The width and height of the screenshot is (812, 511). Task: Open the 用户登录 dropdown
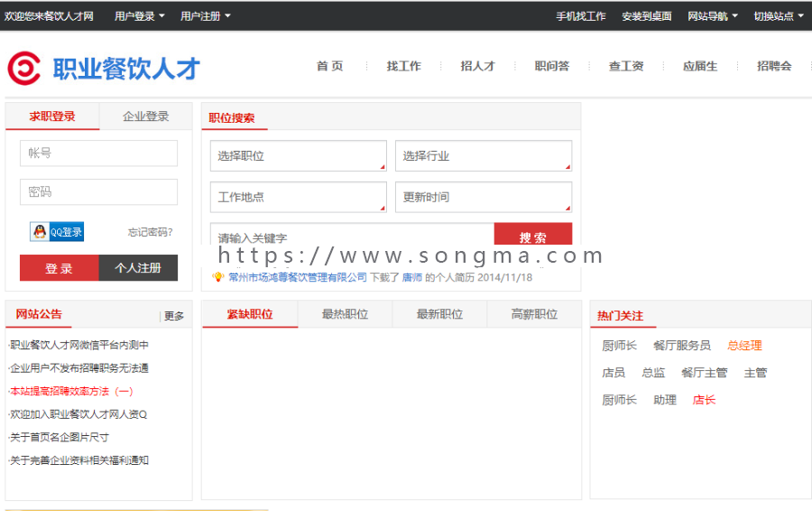click(139, 16)
